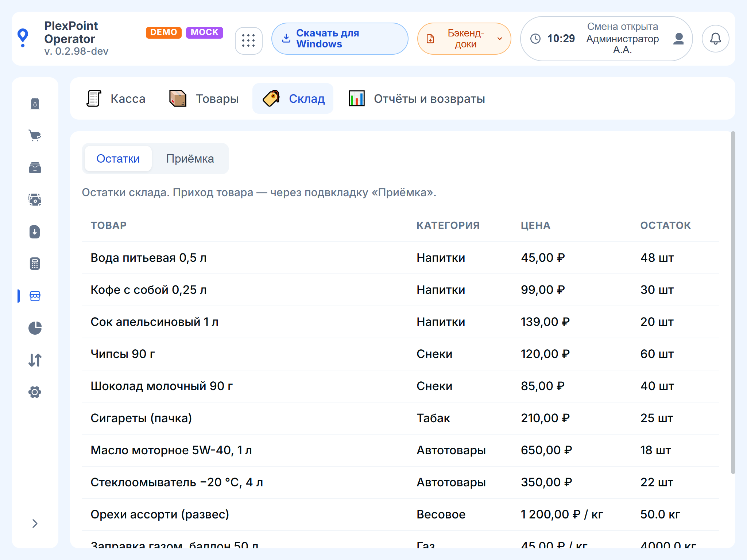Click the document icon in Бэкенд-доки
The width and height of the screenshot is (747, 560).
click(x=430, y=39)
